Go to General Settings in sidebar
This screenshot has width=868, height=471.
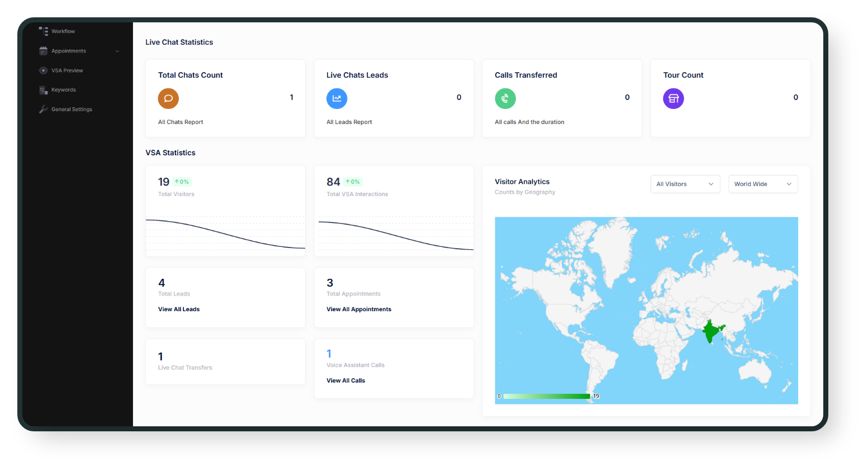pos(72,110)
